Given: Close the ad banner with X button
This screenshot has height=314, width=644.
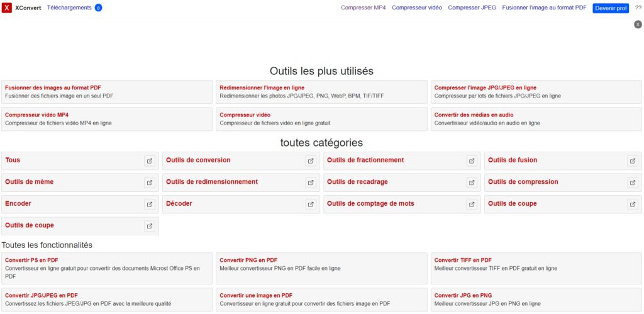Looking at the screenshot, I should [638, 24].
